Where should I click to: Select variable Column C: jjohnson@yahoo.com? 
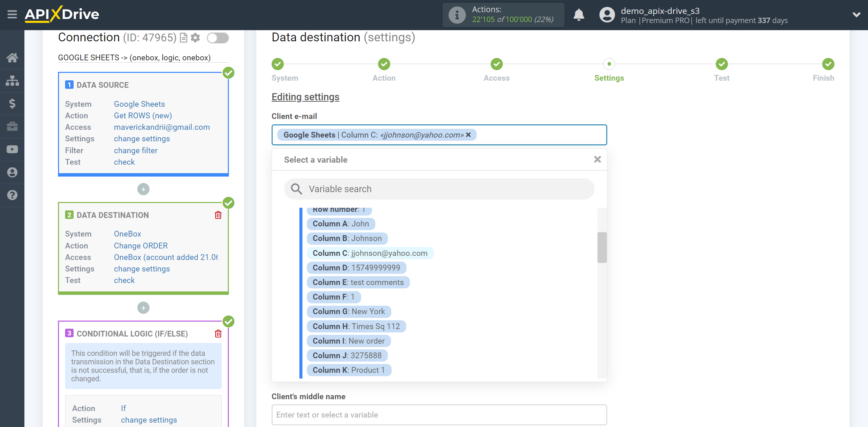tap(370, 253)
